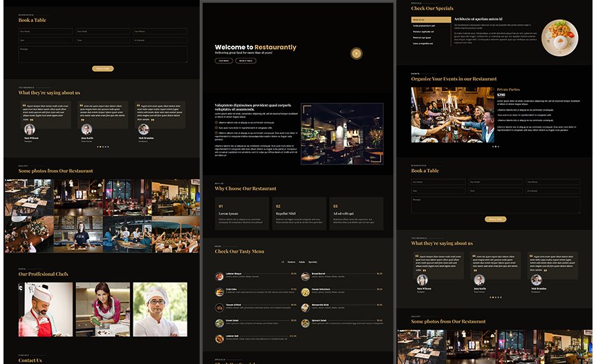Click the 01 Lorem Ipsum card
596x364 pixels.
pos(242,213)
